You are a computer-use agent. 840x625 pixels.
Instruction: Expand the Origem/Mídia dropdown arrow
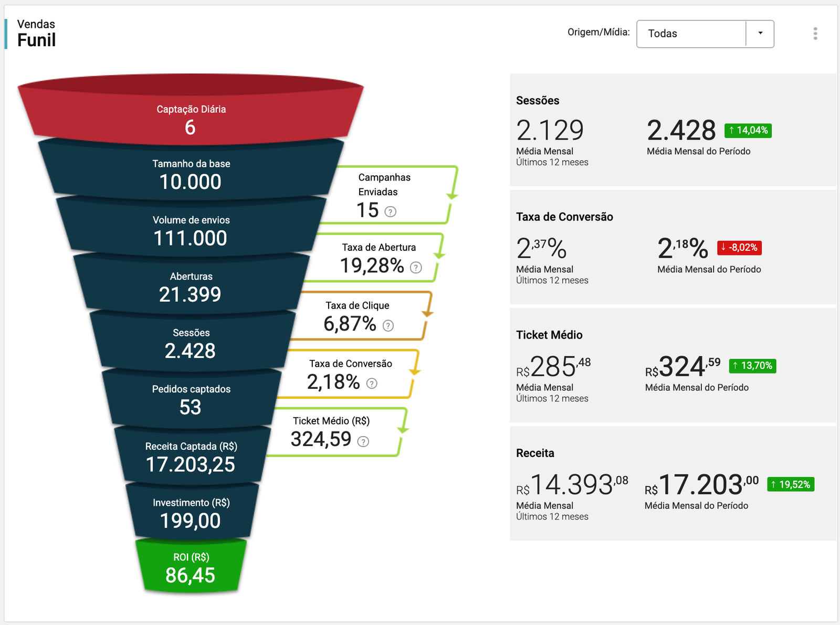[x=760, y=34]
